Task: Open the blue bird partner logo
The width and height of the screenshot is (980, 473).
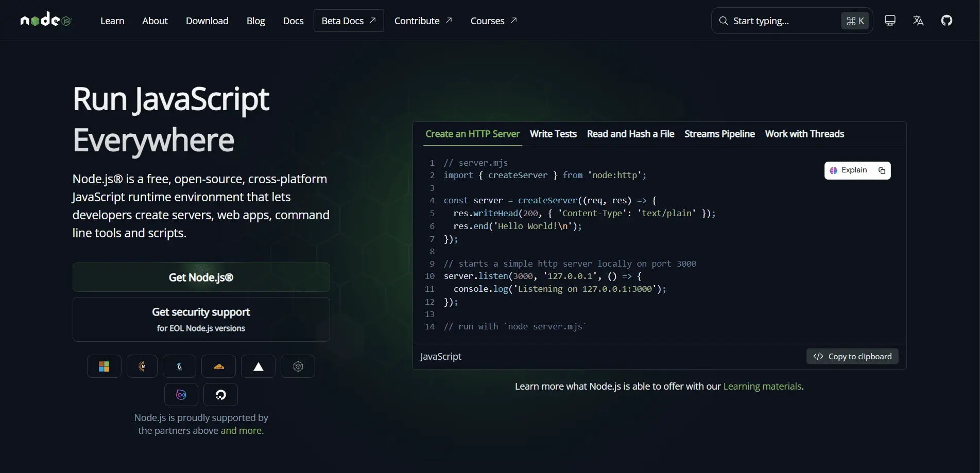Action: pyautogui.click(x=179, y=366)
